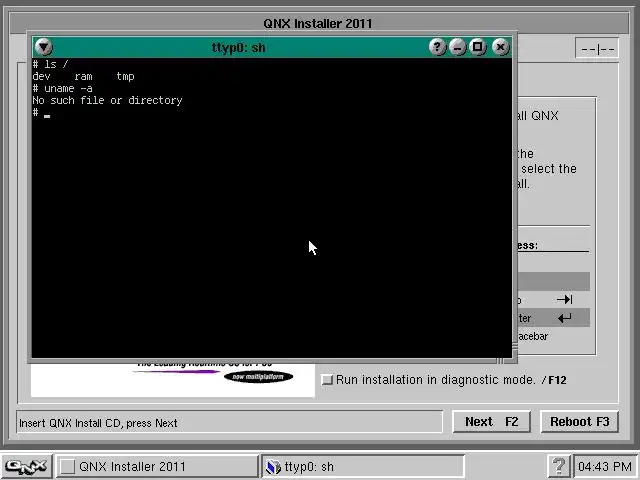Viewport: 640px width, 480px height.
Task: Minimize the ttyp0: sh terminal window
Action: 458,47
